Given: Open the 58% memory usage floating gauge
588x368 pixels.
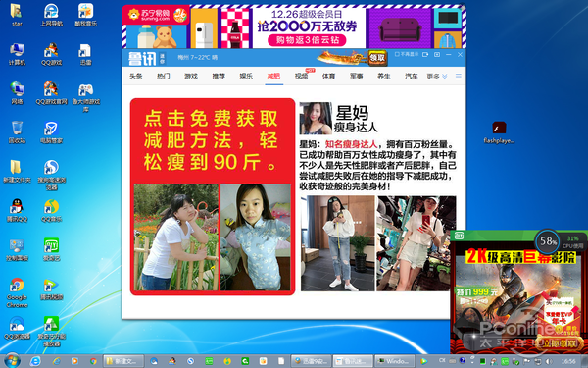Looking at the screenshot, I should coord(547,241).
